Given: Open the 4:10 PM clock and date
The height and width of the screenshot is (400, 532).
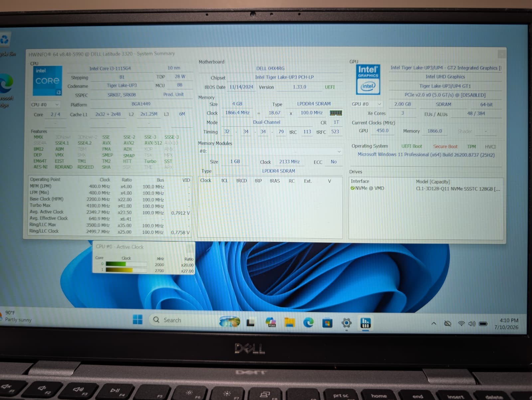Looking at the screenshot, I should tap(506, 324).
